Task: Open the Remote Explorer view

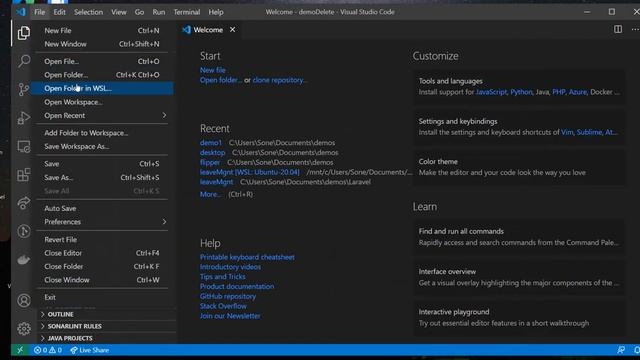Action: coord(24,147)
